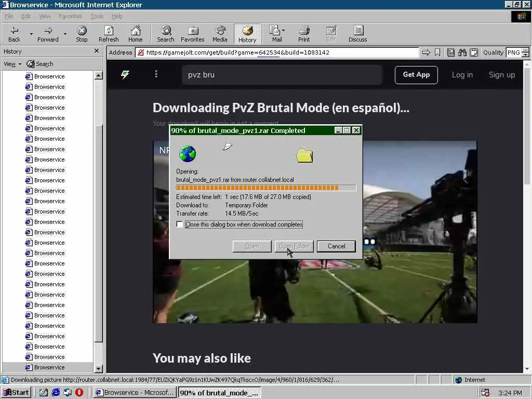Viewport: 532px width, 399px height.
Task: Click the page scroll-down arrow at bottom right
Action: 527,368
